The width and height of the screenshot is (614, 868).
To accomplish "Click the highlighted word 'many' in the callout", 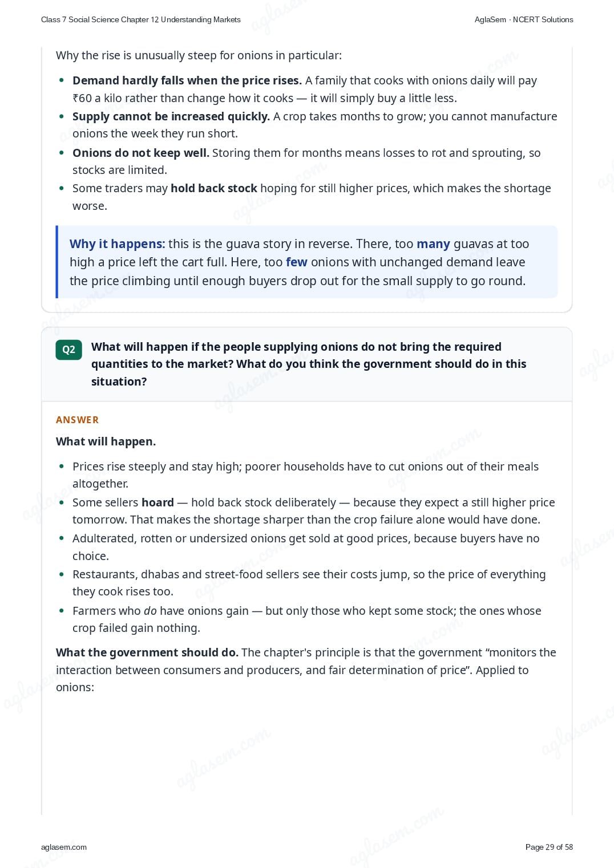I will coord(434,244).
